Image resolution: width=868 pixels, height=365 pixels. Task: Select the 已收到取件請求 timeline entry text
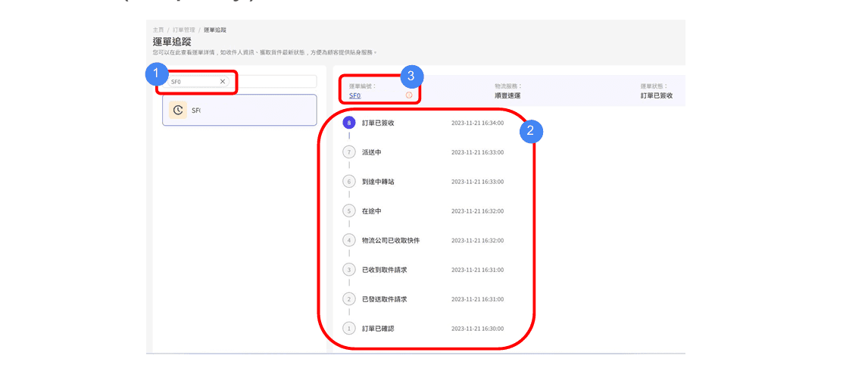coord(384,270)
